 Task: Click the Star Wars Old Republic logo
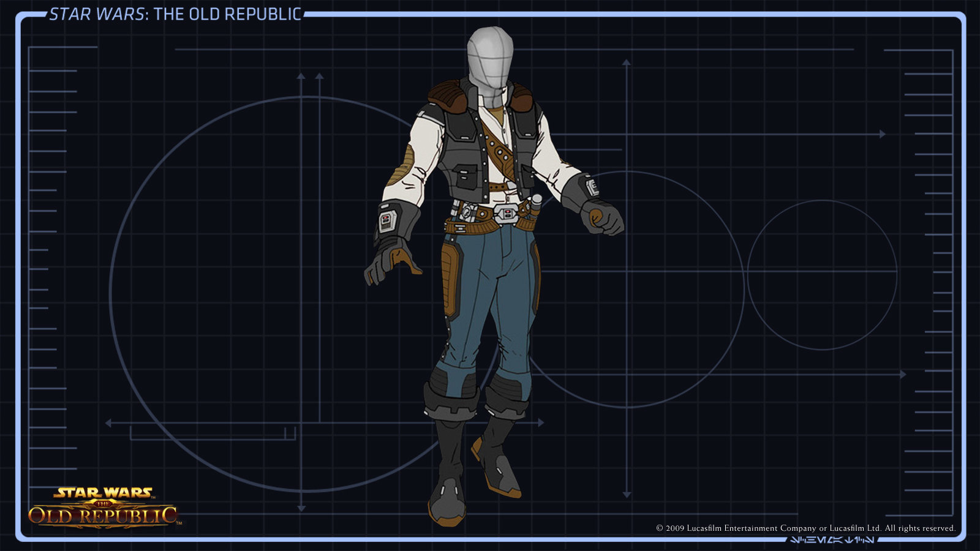[x=104, y=507]
